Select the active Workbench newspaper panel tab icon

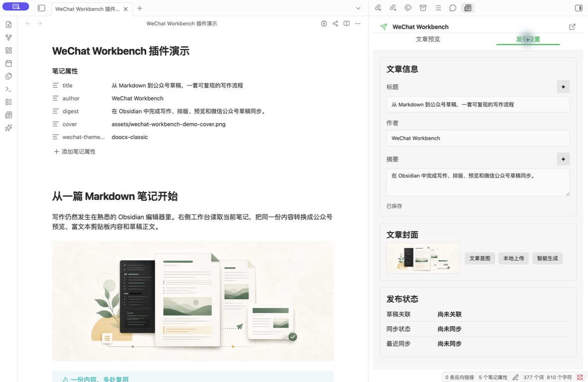468,8
